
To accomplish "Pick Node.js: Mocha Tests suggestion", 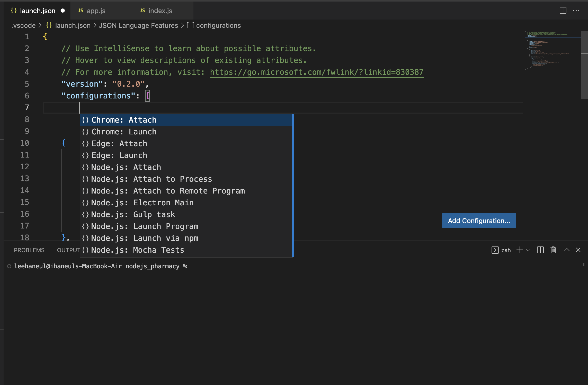I will pyautogui.click(x=186, y=250).
